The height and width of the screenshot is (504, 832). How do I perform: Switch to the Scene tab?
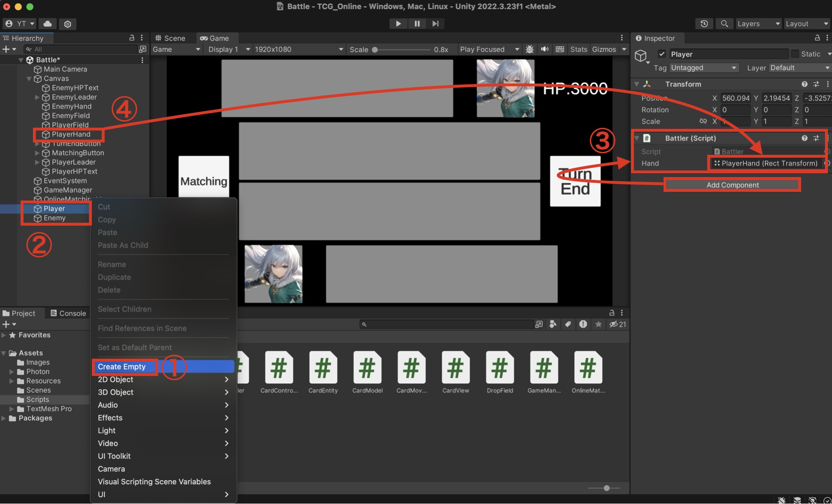(170, 38)
